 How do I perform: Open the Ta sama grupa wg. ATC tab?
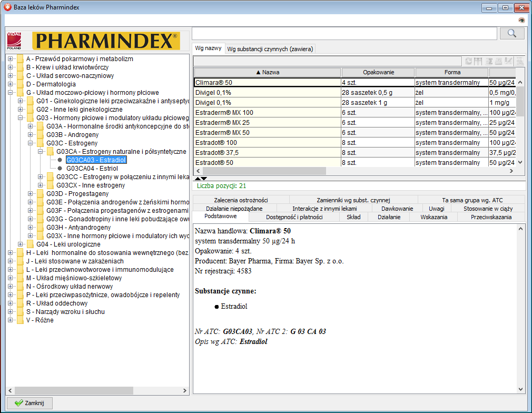[472, 200]
